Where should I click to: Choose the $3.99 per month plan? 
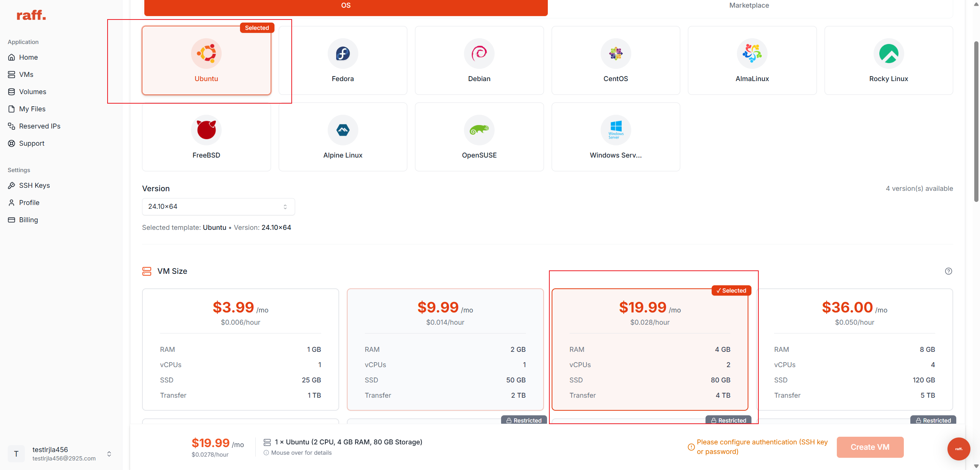(240, 350)
